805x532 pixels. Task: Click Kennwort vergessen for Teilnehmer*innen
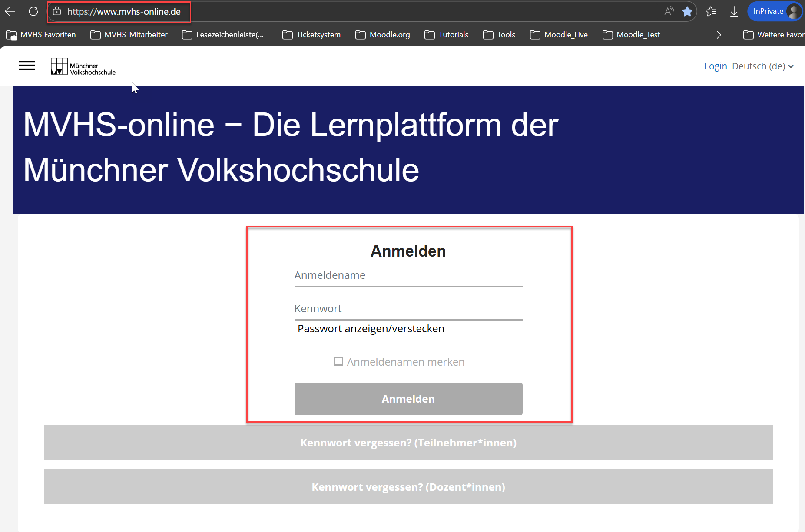coord(408,443)
